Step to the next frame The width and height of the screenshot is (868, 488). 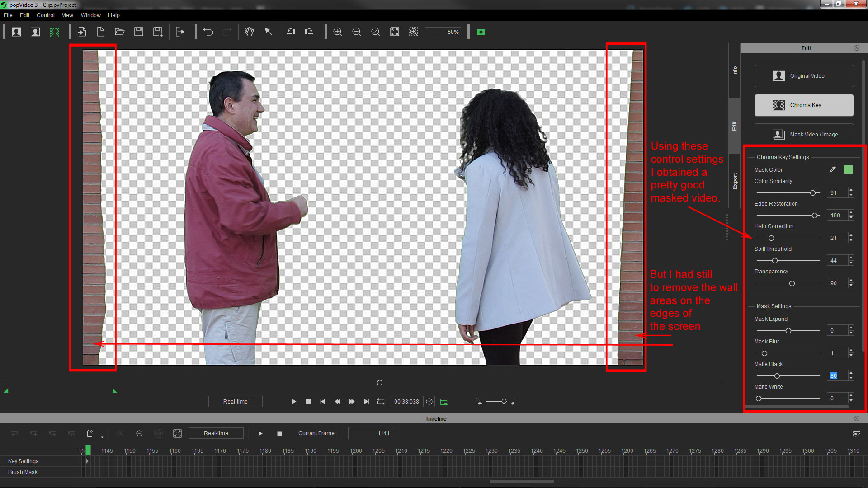(352, 401)
